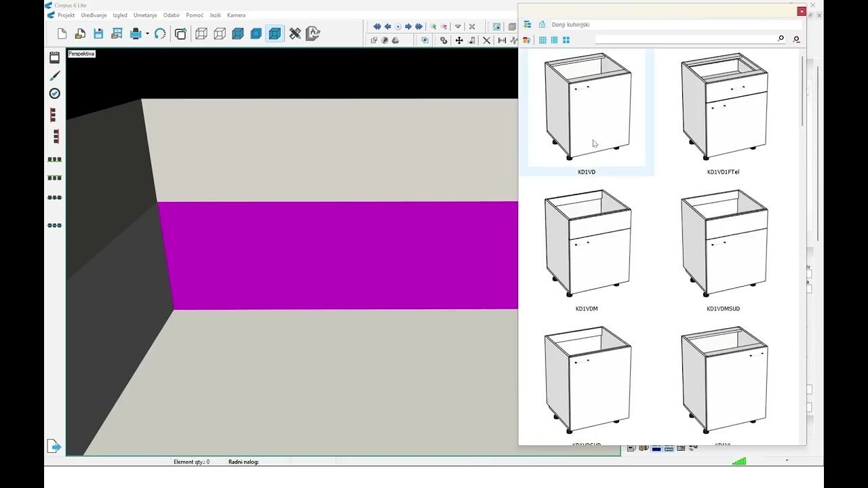Open the Umetanje menu
Image resolution: width=868 pixels, height=488 pixels.
145,15
